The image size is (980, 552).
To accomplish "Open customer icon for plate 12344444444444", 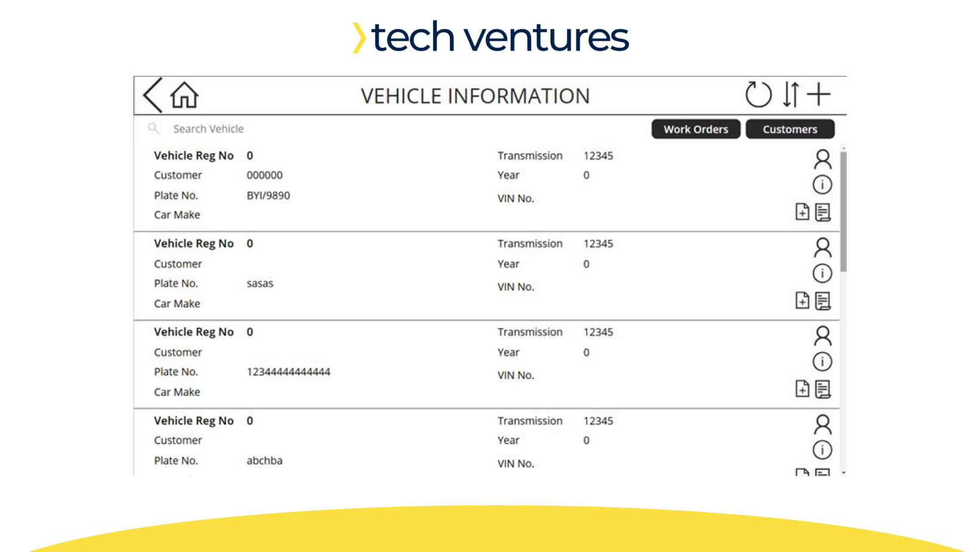I will pos(822,336).
